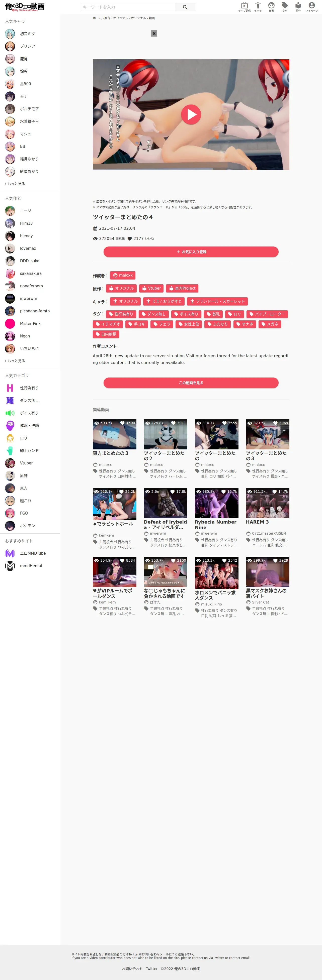Open lovemax author avatar
This screenshot has width=322, height=980.
tap(10, 249)
